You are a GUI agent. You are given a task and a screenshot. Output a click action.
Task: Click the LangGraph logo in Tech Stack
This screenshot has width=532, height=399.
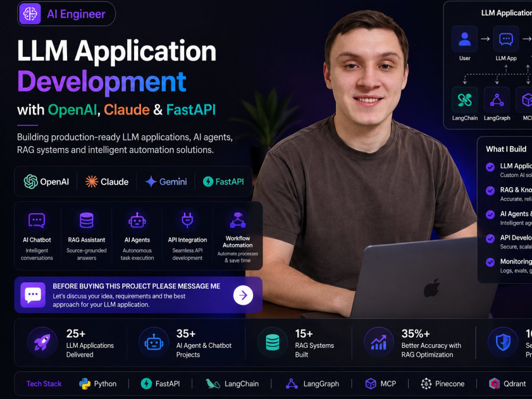(292, 384)
